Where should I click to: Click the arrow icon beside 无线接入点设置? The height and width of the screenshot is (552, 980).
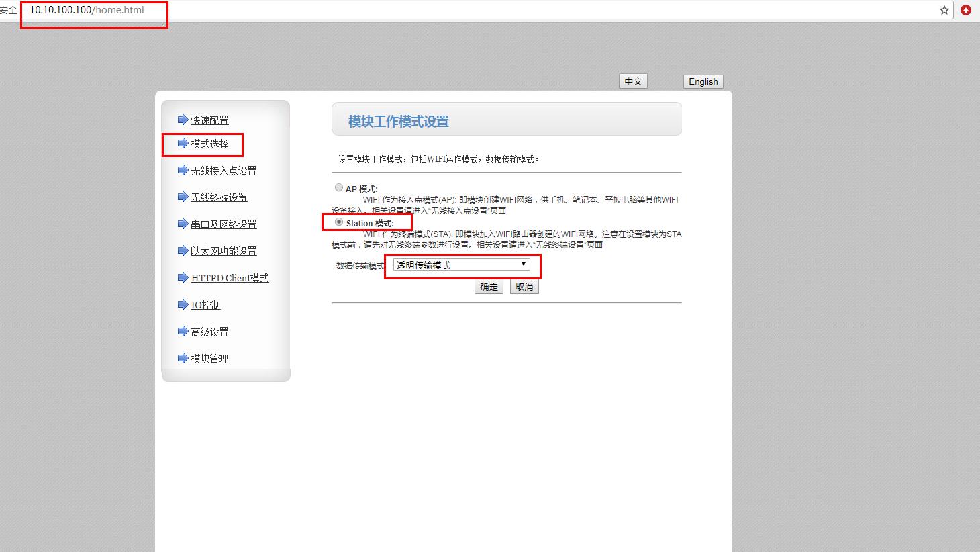pyautogui.click(x=183, y=170)
